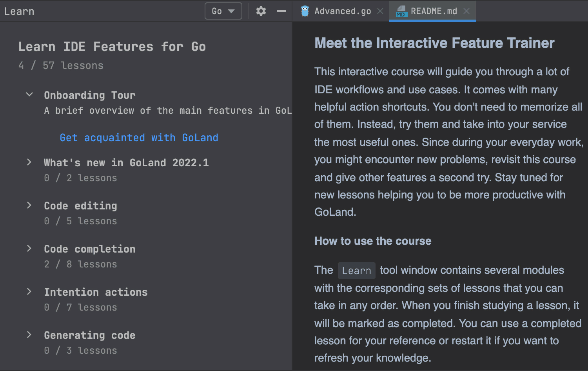Expand What's new in GoLand 2022.1
Screen dimensions: 588x371
pos(29,162)
